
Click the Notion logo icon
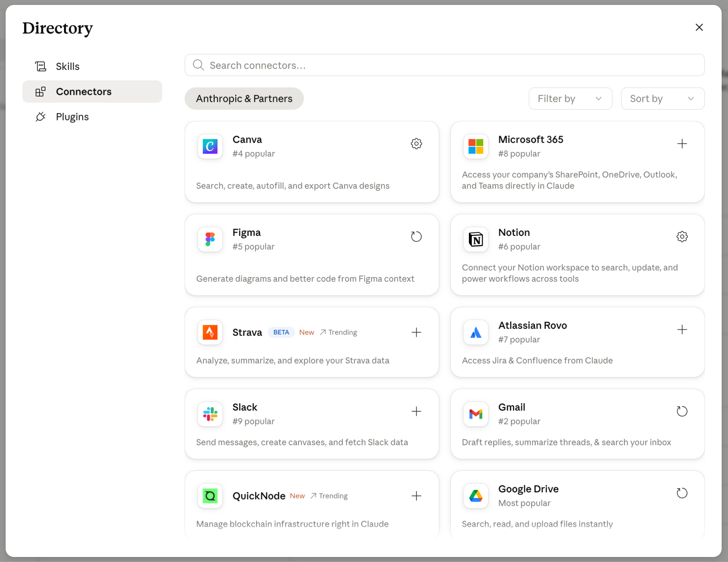click(x=476, y=239)
